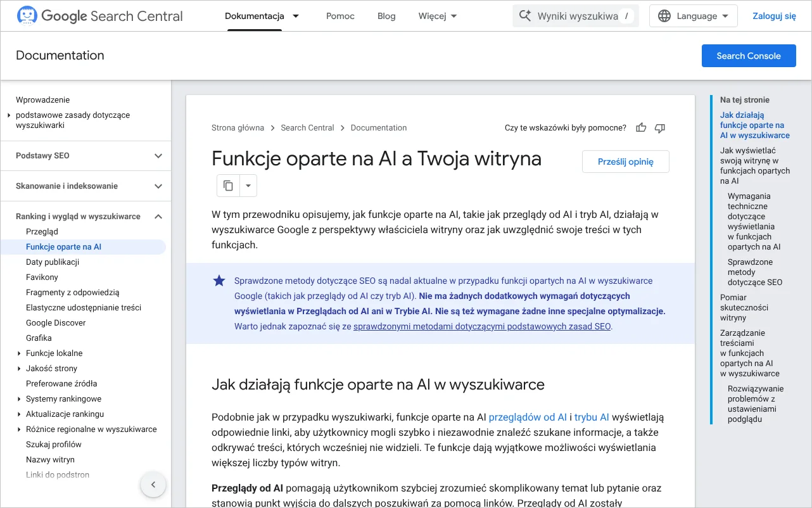
Task: Open the Language dropdown
Action: point(694,16)
